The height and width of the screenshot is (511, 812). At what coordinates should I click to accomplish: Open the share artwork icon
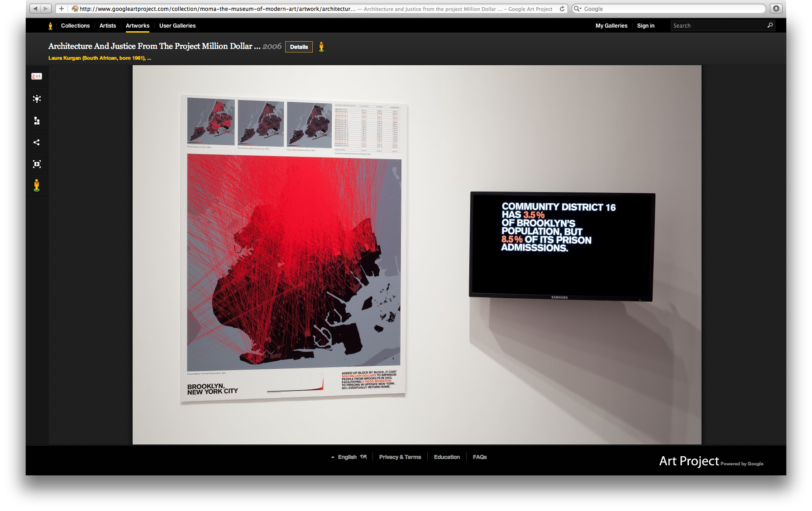point(36,142)
